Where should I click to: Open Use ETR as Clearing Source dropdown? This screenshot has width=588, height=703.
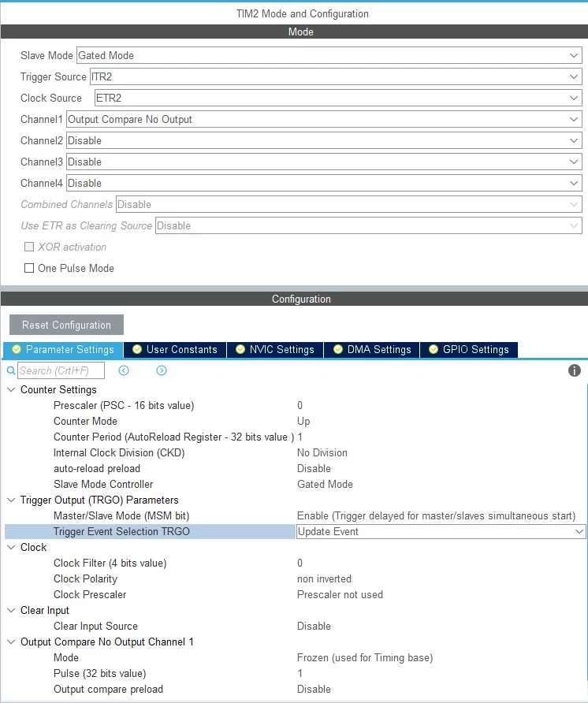[369, 226]
